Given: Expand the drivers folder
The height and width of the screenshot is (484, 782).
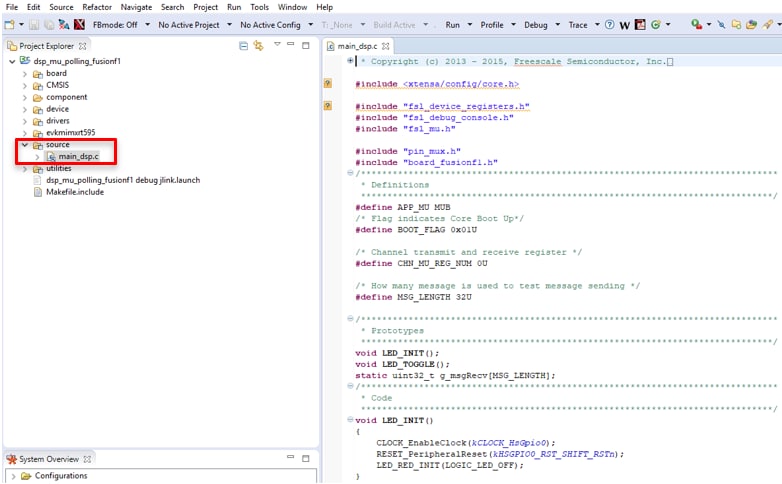Looking at the screenshot, I should pos(25,121).
